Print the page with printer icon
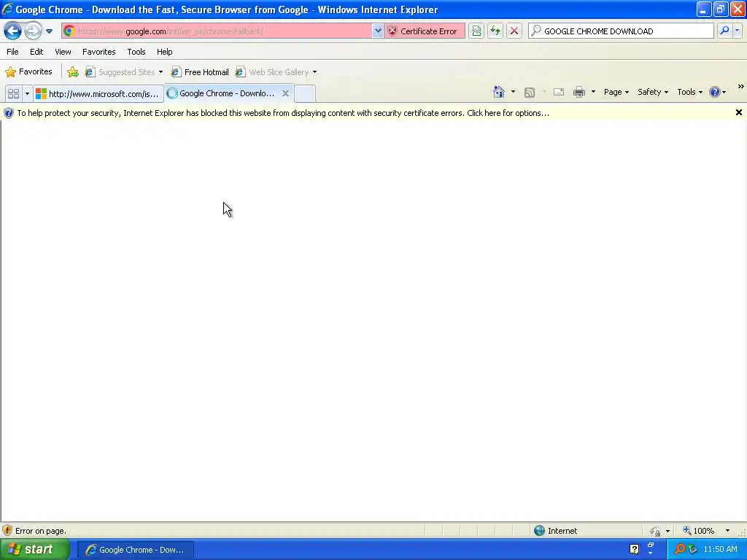 579,92
